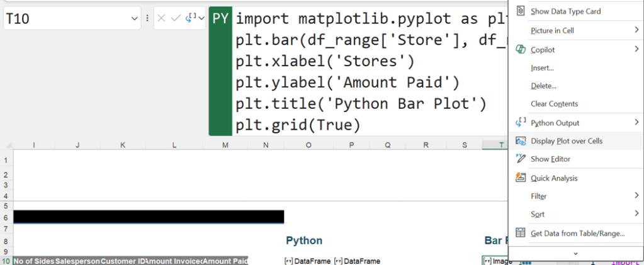The width and height of the screenshot is (644, 265).
Task: Click Display Plot over Cells option
Action: [x=566, y=141]
